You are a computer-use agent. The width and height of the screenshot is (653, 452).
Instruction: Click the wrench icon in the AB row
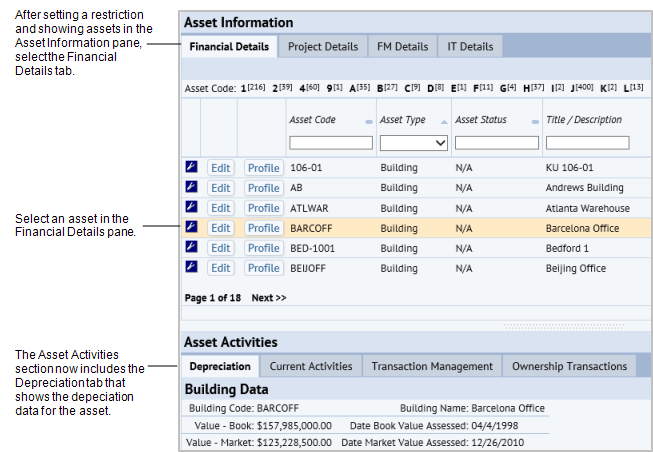pos(191,188)
